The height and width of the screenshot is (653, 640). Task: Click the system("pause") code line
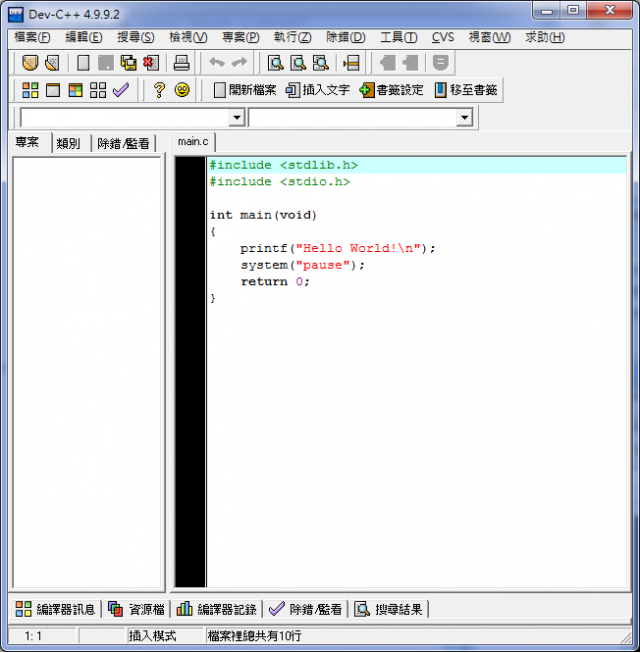tap(302, 265)
